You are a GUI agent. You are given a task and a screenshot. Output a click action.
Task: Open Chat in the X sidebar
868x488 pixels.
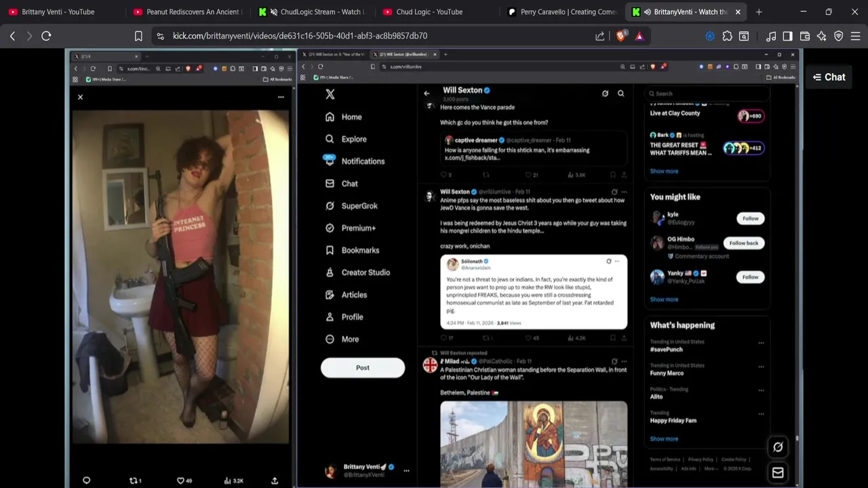(x=341, y=184)
